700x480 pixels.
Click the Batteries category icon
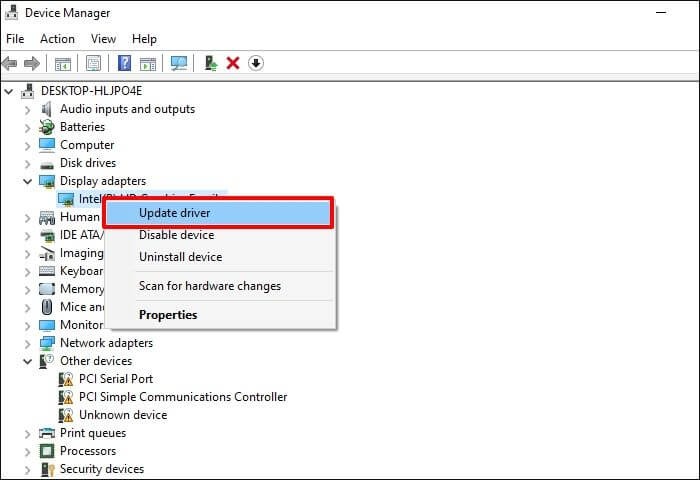coord(46,127)
